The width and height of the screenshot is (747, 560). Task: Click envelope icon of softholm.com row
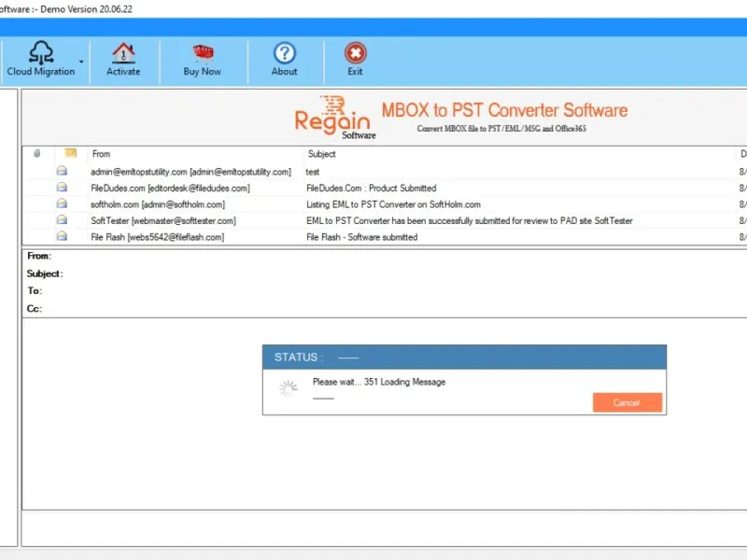click(62, 203)
